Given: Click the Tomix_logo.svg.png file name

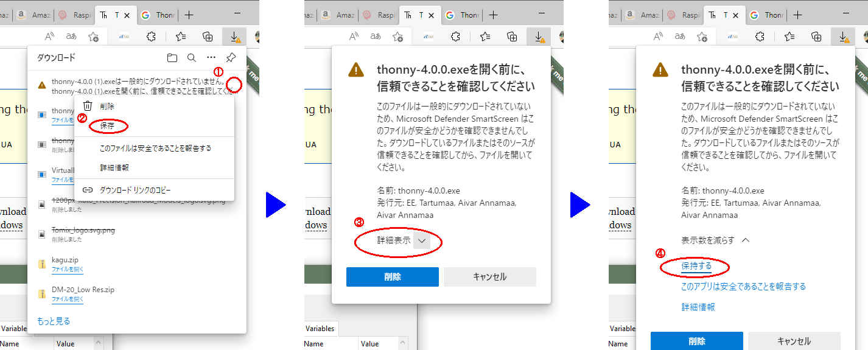Looking at the screenshot, I should tap(83, 230).
